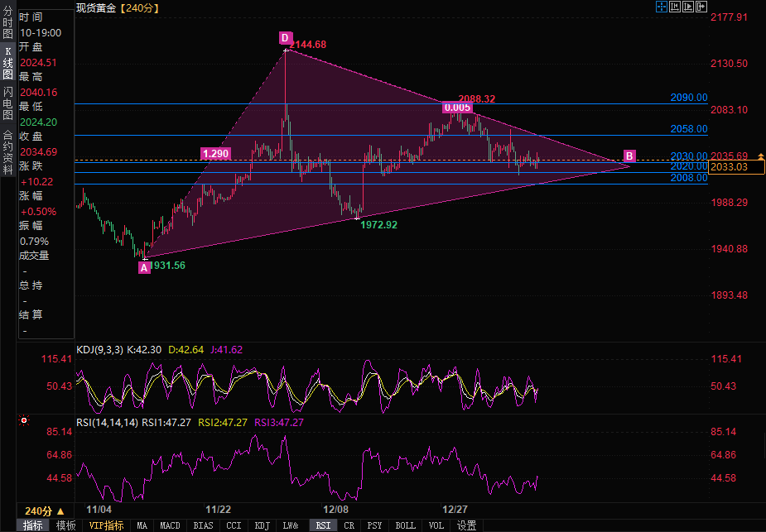The image size is (766, 532).
Task: Click the pink A point marker
Action: click(144, 267)
